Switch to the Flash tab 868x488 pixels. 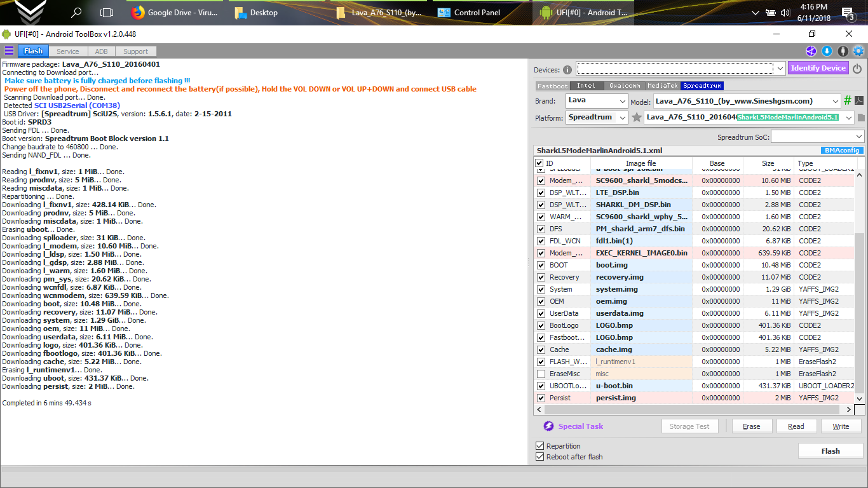[x=33, y=51]
